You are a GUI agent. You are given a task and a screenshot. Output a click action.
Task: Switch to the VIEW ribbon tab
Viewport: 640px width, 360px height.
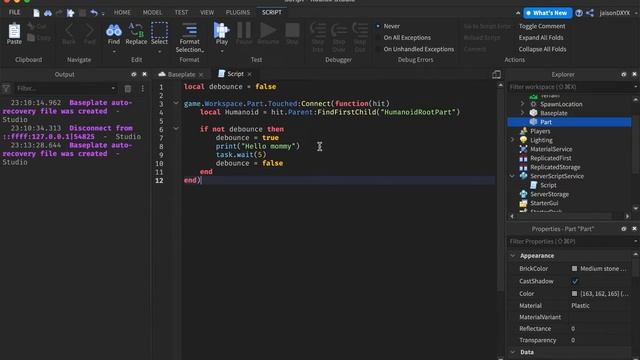pyautogui.click(x=207, y=13)
